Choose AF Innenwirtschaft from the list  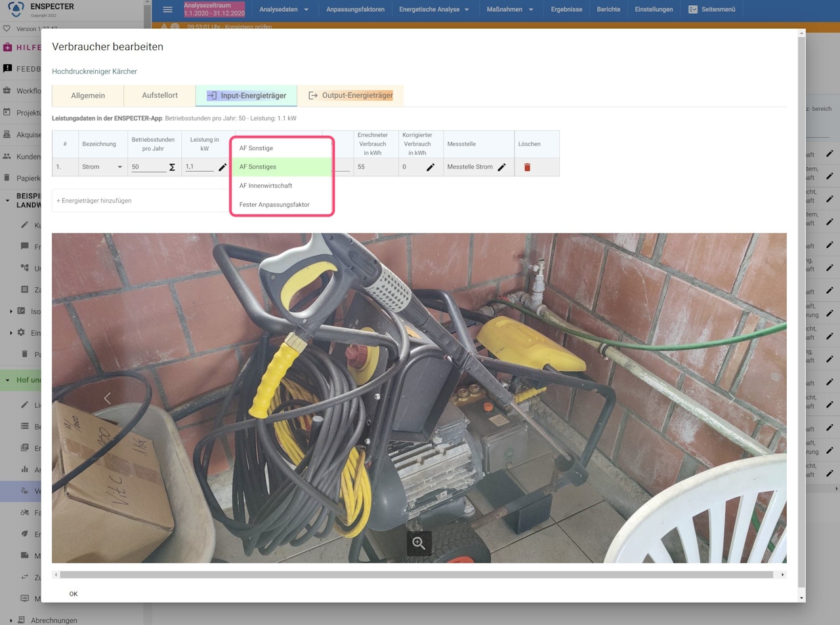tap(266, 186)
